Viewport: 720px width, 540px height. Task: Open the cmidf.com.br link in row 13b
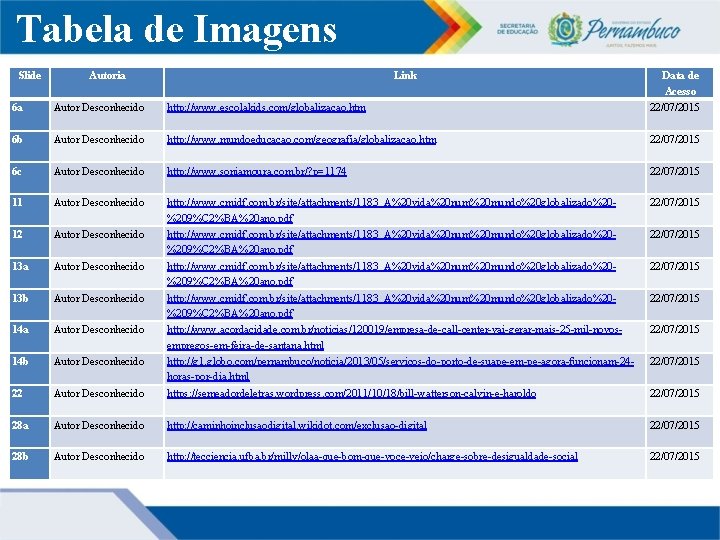pyautogui.click(x=391, y=305)
